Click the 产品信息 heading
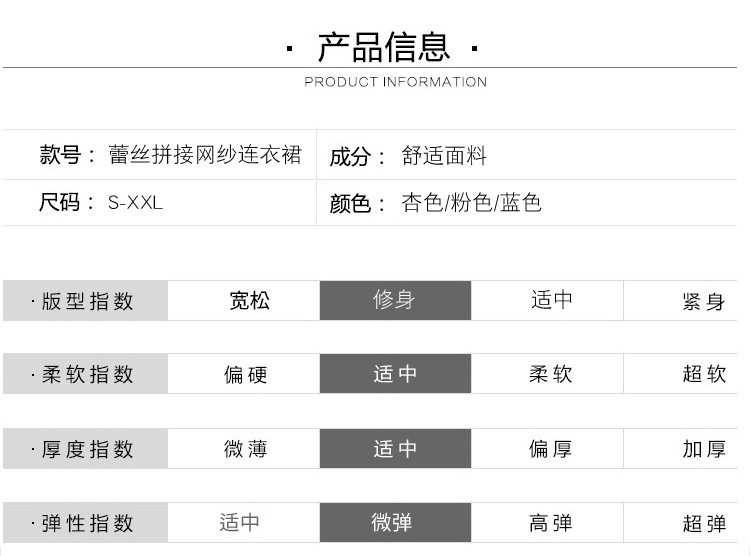The width and height of the screenshot is (750, 556). (x=384, y=46)
